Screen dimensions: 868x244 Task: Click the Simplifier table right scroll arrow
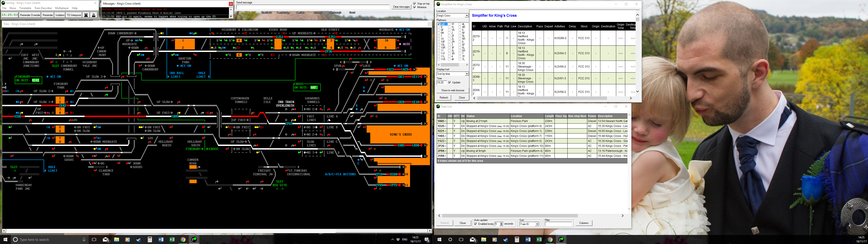(631, 98)
